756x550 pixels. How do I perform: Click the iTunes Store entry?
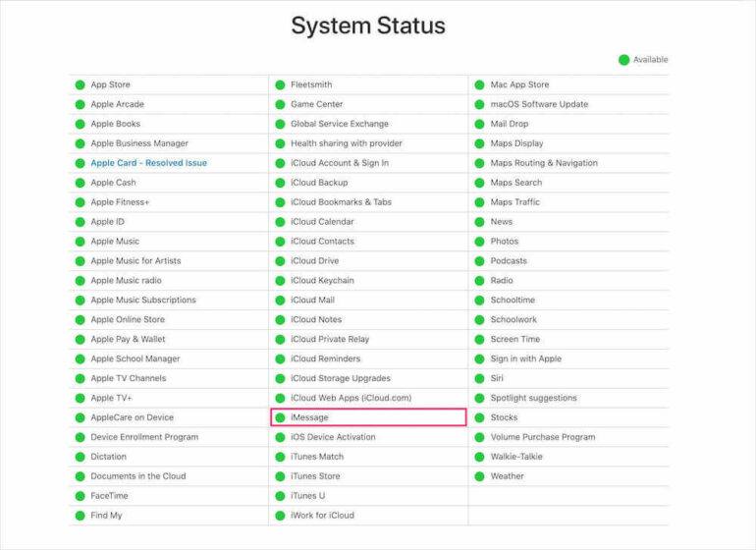(315, 476)
